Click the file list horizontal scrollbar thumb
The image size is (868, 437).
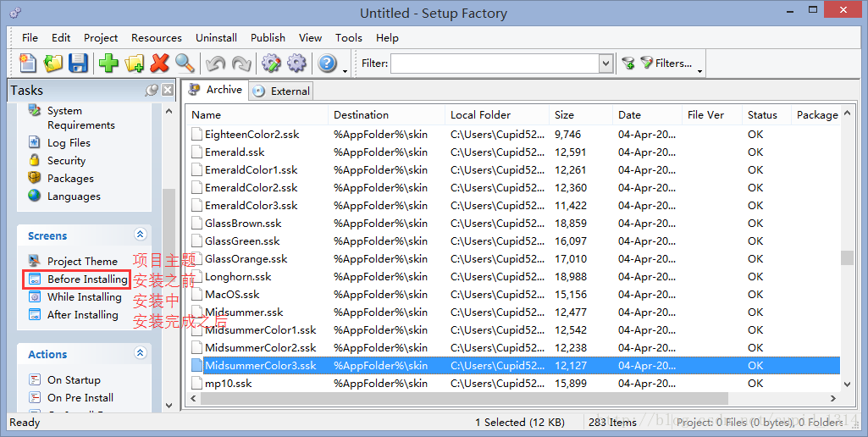coord(464,398)
